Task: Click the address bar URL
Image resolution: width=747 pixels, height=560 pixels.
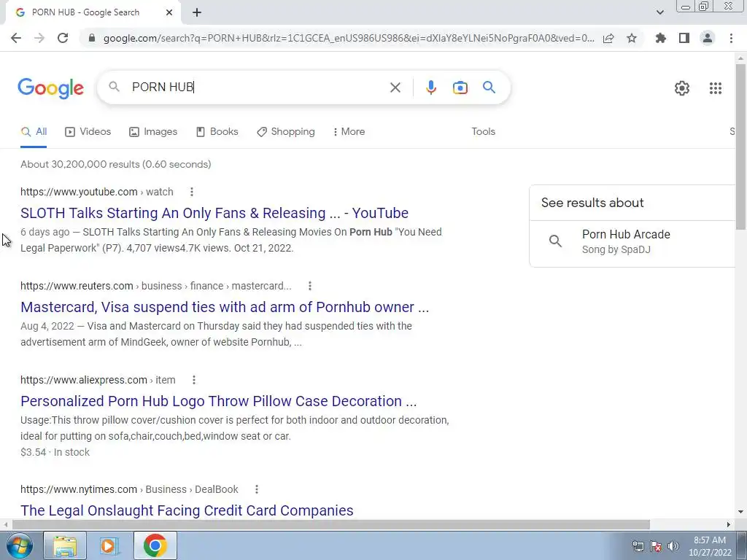Action: point(348,38)
